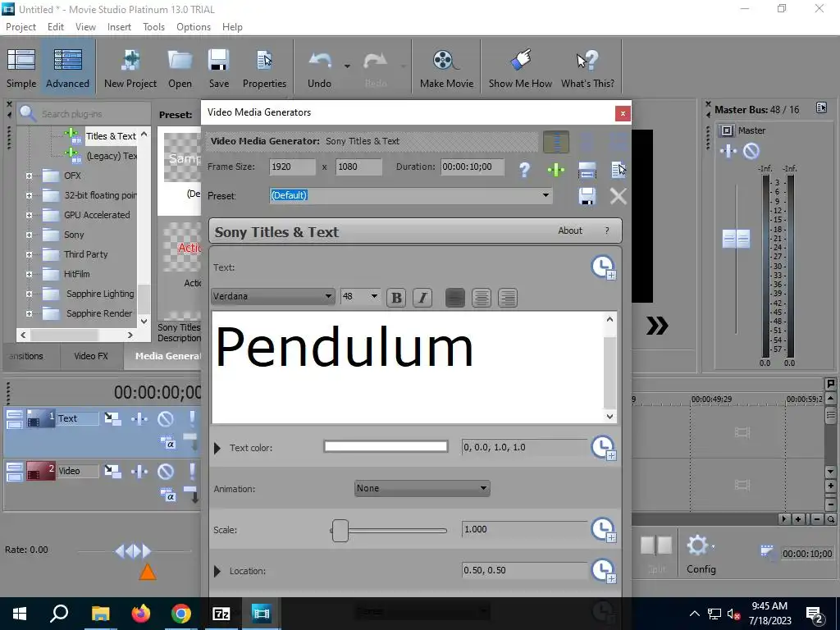Click the About button in Sony Titles & Text
The image size is (840, 630).
click(570, 231)
